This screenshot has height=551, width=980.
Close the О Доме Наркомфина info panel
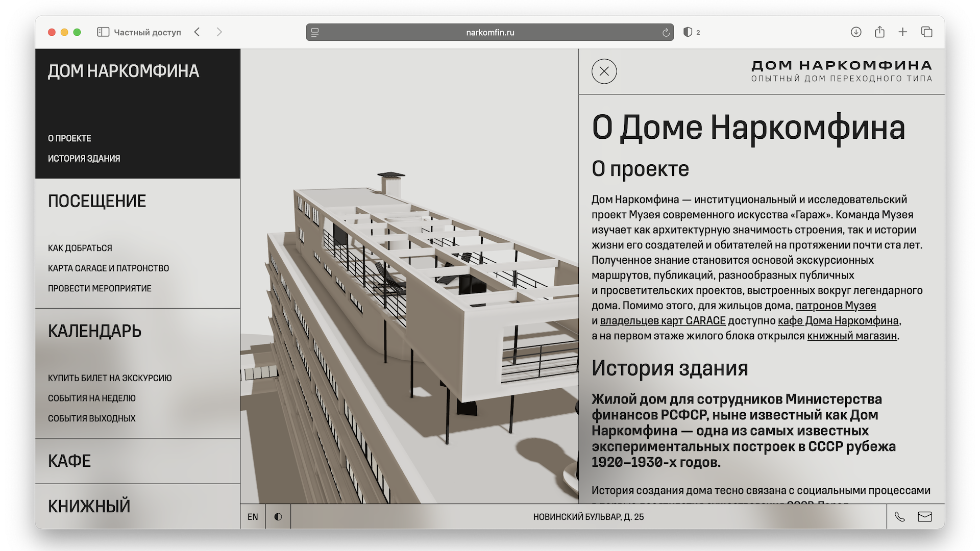point(604,71)
